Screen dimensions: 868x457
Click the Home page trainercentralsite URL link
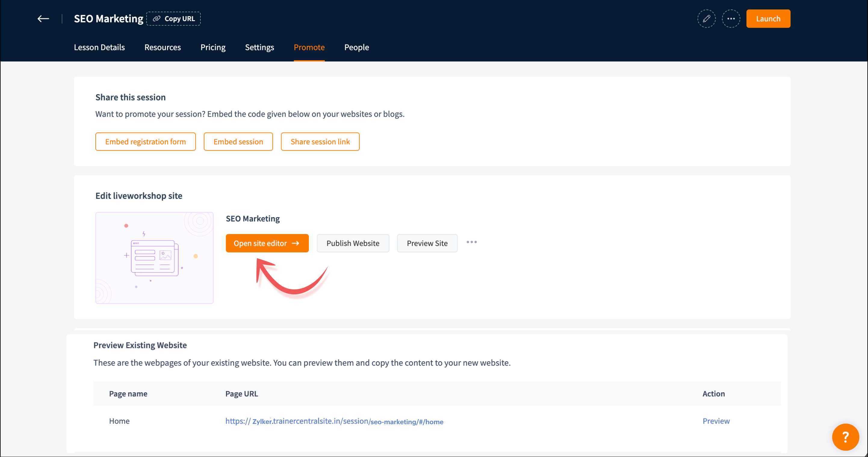click(x=334, y=421)
